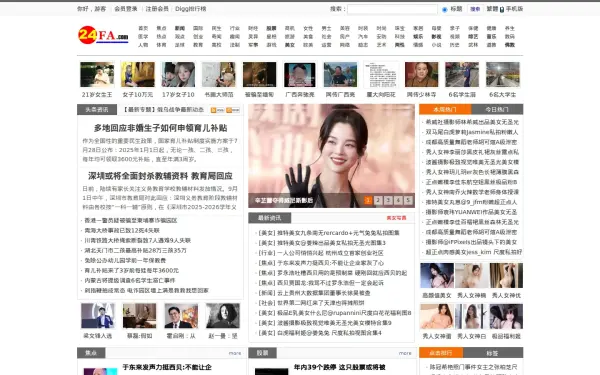The image size is (600, 375).
Task: Switch to the 今日热门 tab
Action: tap(497, 109)
